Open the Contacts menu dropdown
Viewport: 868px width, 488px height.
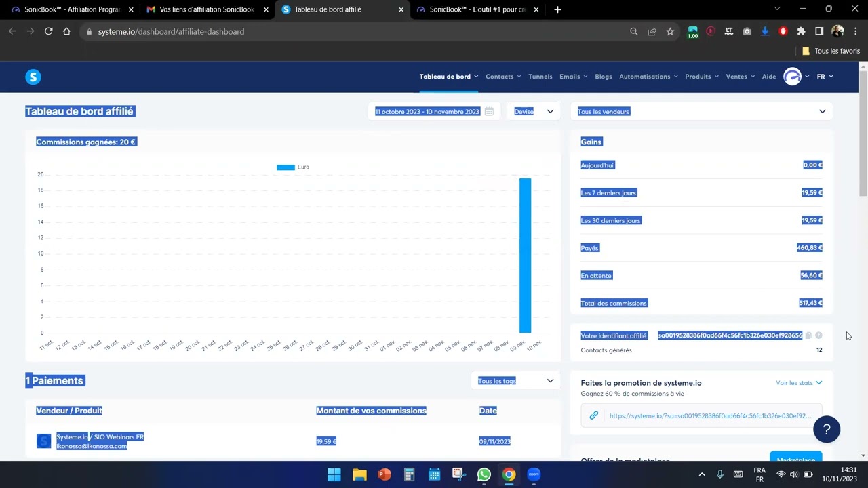point(503,77)
